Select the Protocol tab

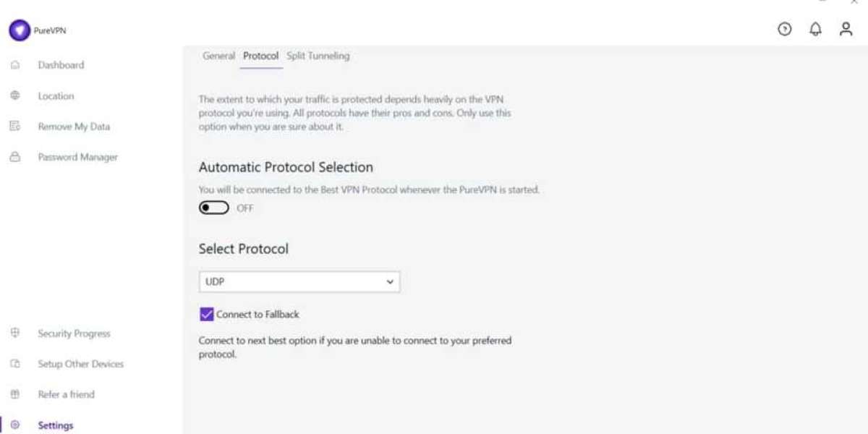tap(260, 56)
